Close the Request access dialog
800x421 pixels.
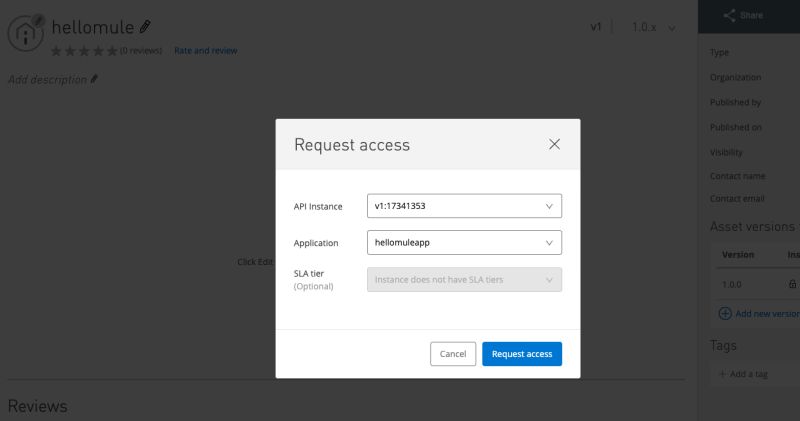554,144
